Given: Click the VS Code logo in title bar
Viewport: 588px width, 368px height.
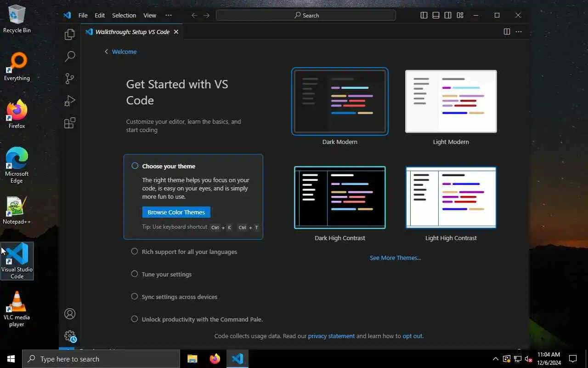Looking at the screenshot, I should [67, 15].
